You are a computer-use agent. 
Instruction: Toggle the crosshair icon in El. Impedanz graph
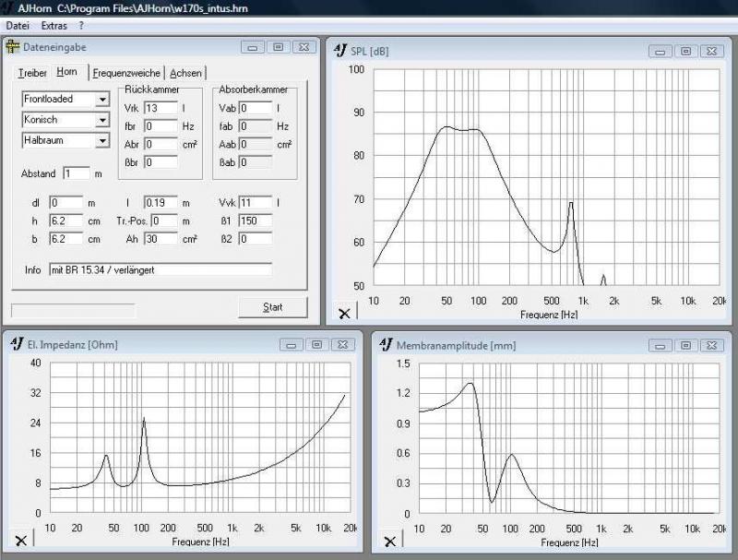point(20,541)
